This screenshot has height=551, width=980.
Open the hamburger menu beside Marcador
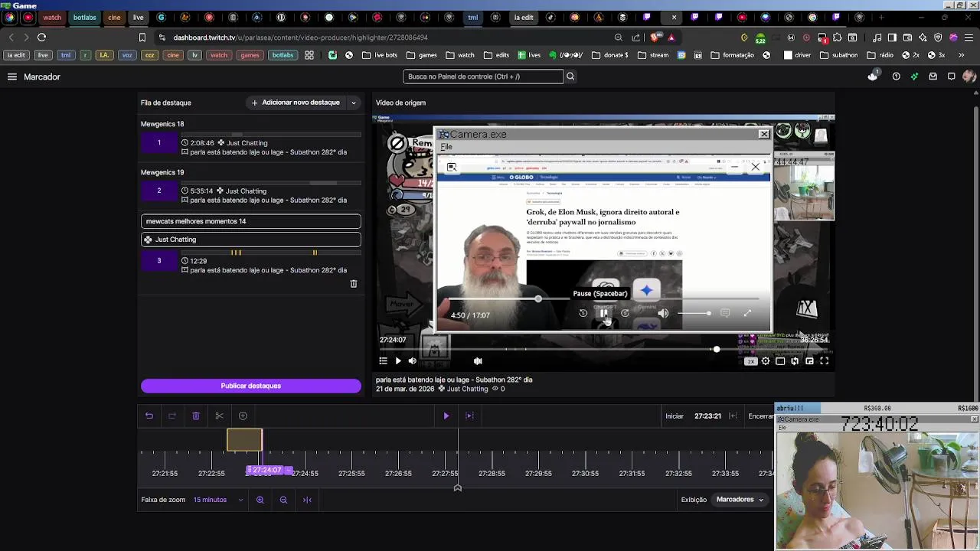click(x=12, y=77)
